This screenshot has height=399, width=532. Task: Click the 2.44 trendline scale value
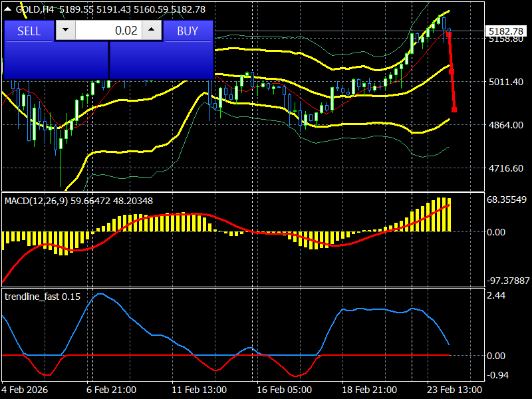(x=496, y=295)
